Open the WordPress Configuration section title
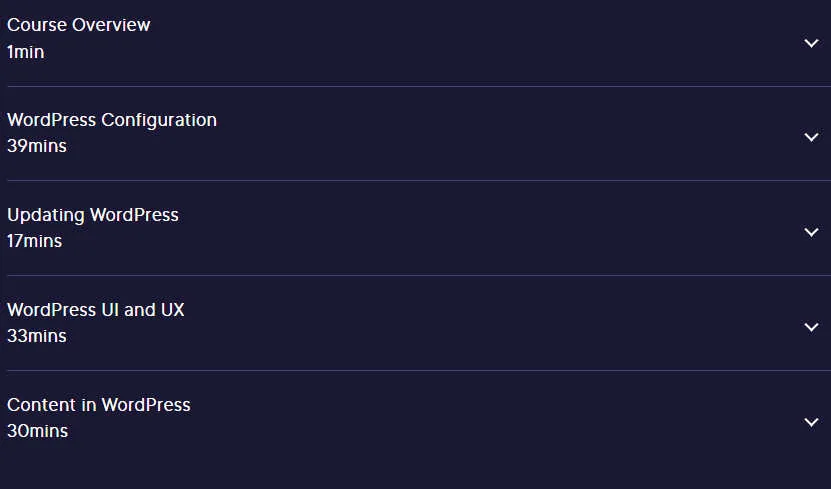Viewport: 831px width, 489px height. point(112,120)
